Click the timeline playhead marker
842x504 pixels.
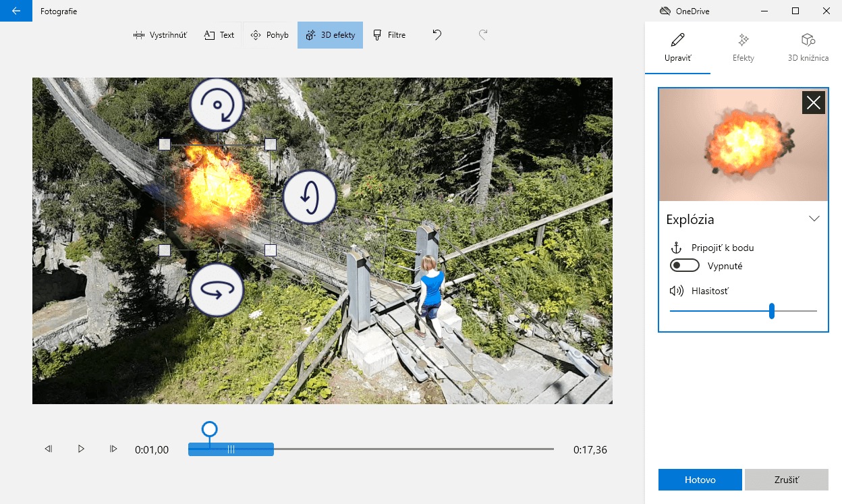pos(210,429)
